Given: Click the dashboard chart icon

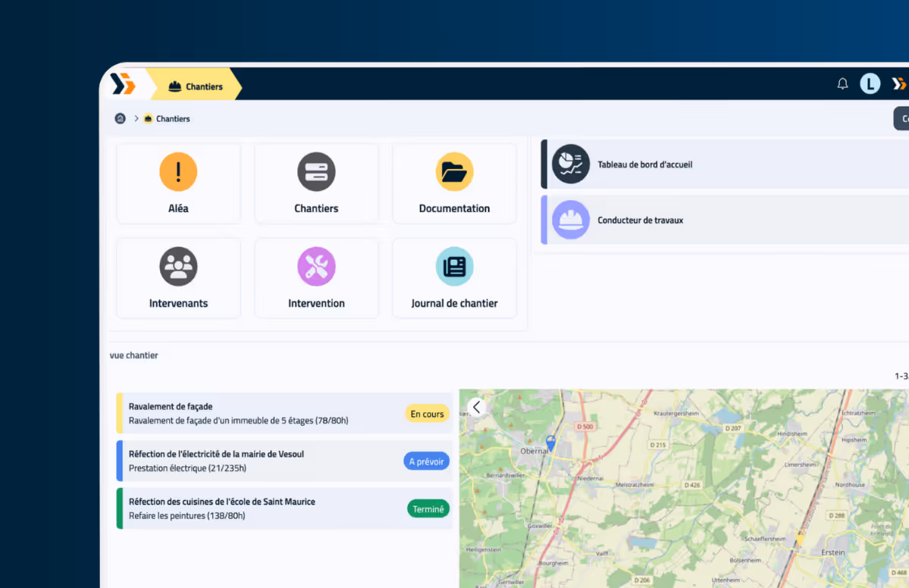Looking at the screenshot, I should click(x=570, y=164).
